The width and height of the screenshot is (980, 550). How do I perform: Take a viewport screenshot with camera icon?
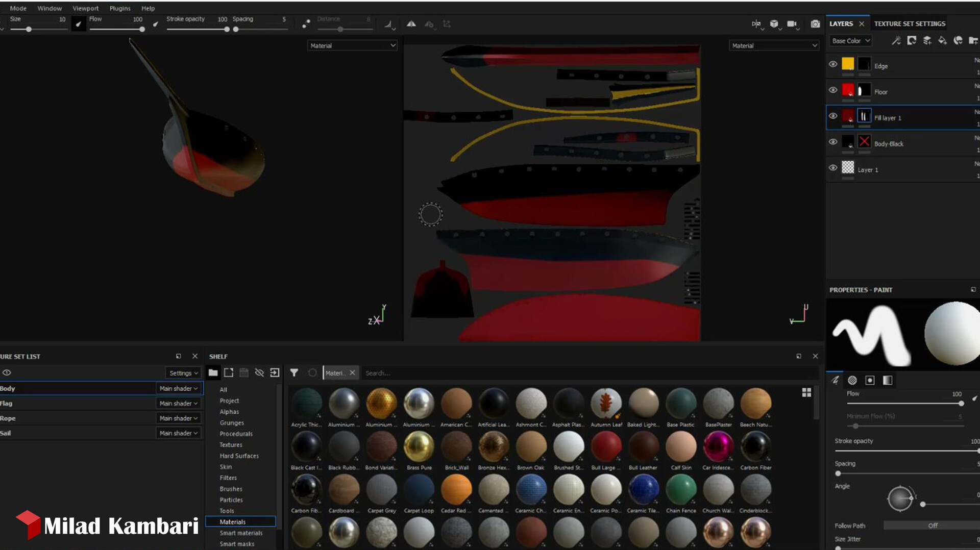(x=815, y=24)
